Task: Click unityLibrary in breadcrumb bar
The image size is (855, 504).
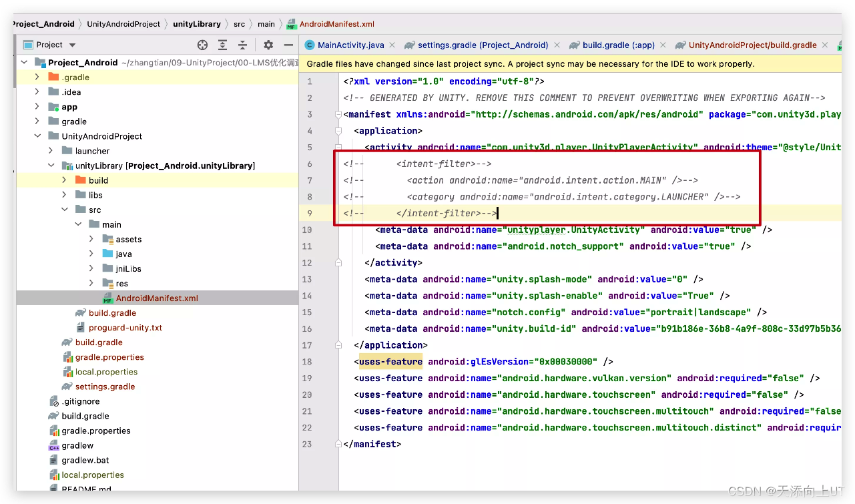Action: pos(197,24)
